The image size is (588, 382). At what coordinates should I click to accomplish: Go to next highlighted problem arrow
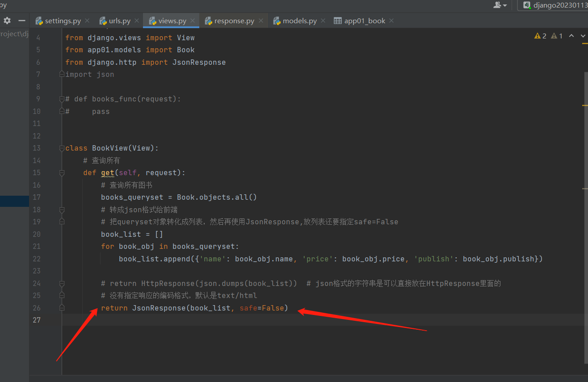pyautogui.click(x=583, y=36)
